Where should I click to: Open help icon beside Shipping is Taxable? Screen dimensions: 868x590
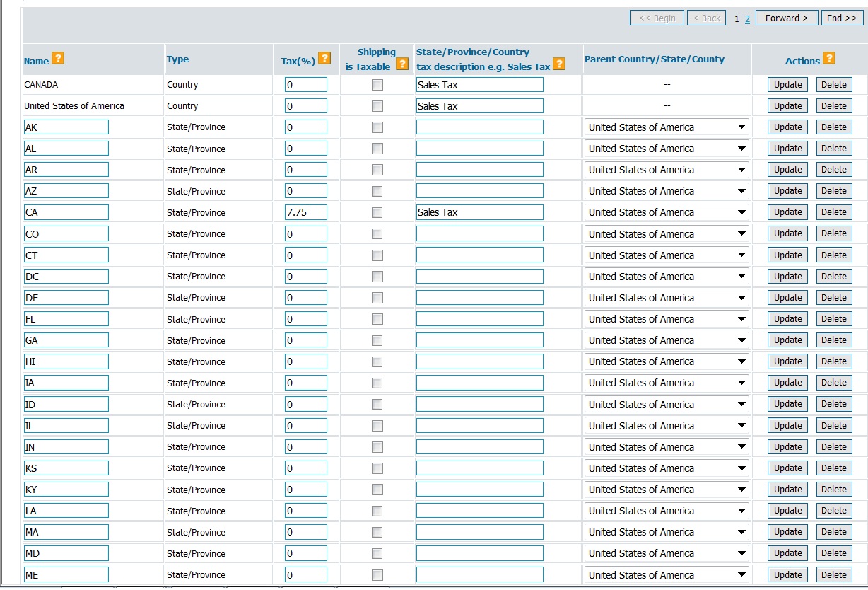click(x=402, y=64)
